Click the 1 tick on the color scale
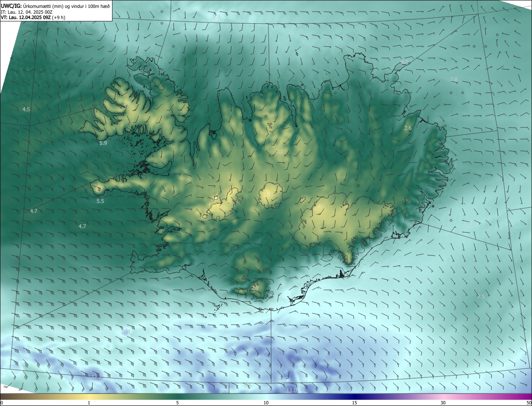The height and width of the screenshot is (406, 532). (89, 403)
